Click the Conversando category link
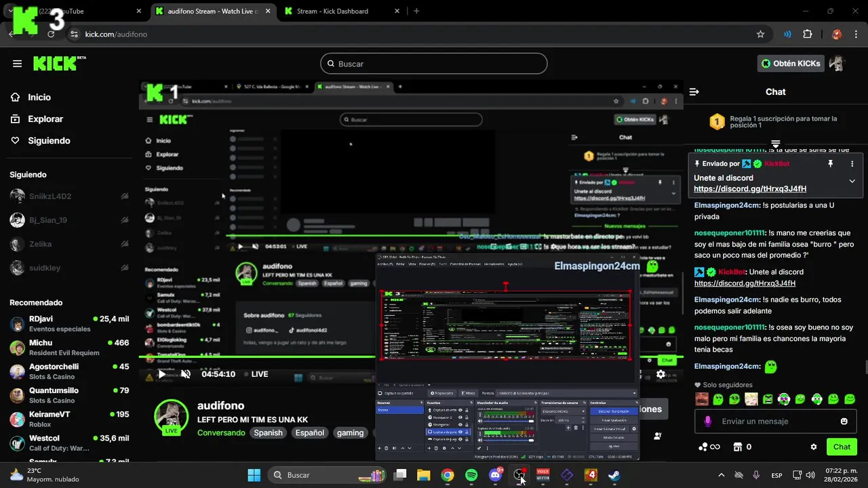This screenshot has width=868, height=488. pyautogui.click(x=221, y=432)
